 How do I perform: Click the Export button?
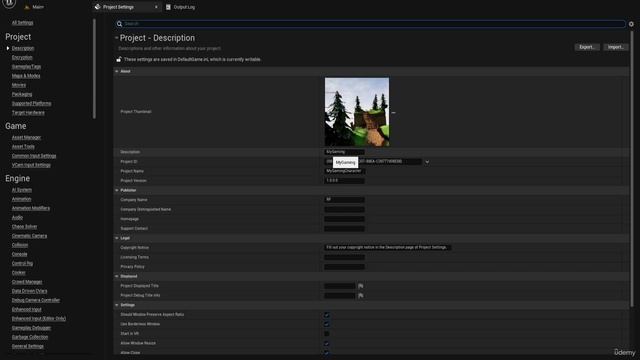point(587,47)
